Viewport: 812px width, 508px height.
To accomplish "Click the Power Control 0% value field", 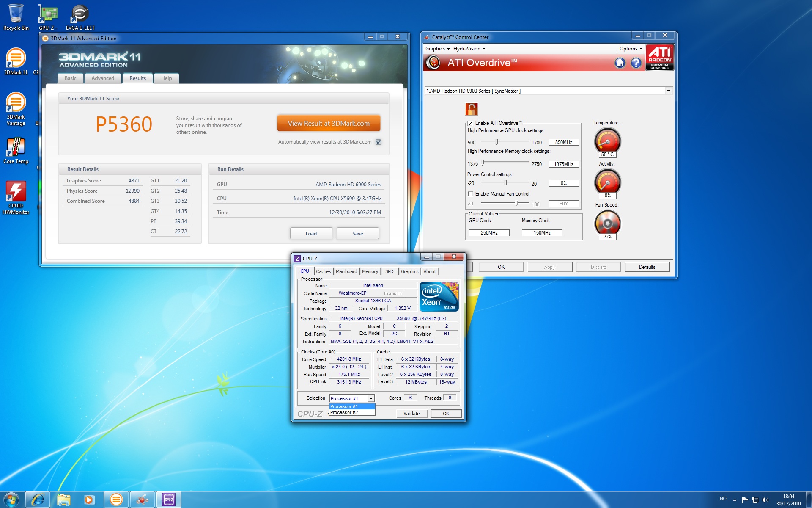I will [563, 183].
